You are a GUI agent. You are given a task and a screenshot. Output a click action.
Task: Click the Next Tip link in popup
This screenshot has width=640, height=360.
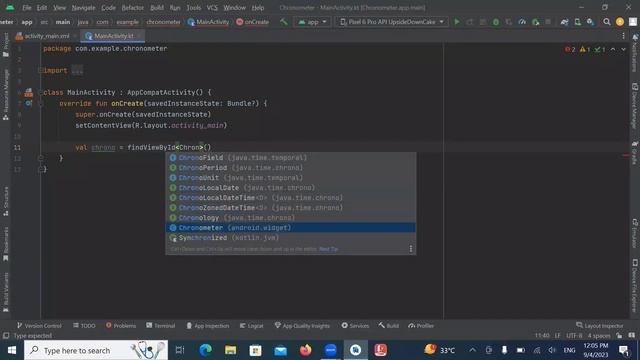tap(329, 249)
